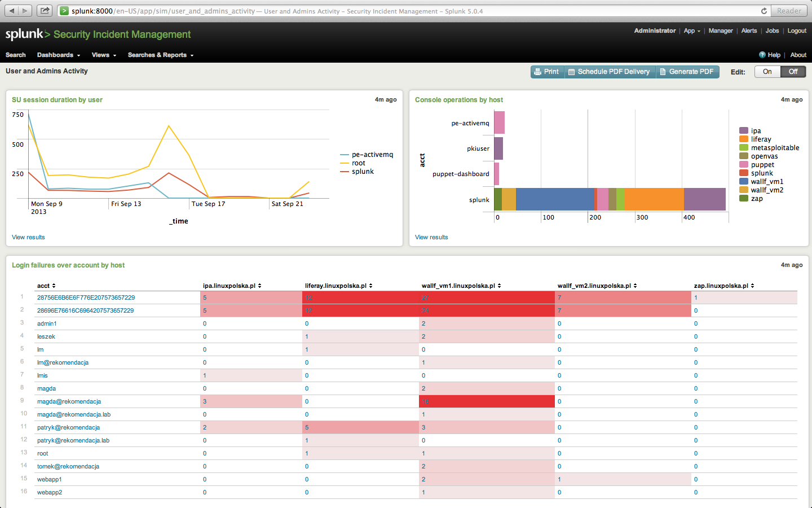Click the pe-activemq bar in chart
Viewport: 812px width, 508px height.
click(x=499, y=122)
